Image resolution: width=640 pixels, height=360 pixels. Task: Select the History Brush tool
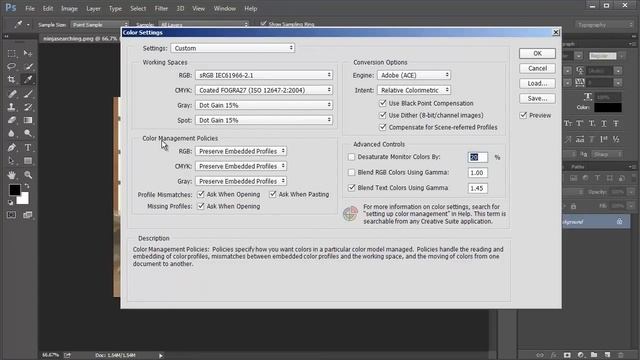point(28,107)
